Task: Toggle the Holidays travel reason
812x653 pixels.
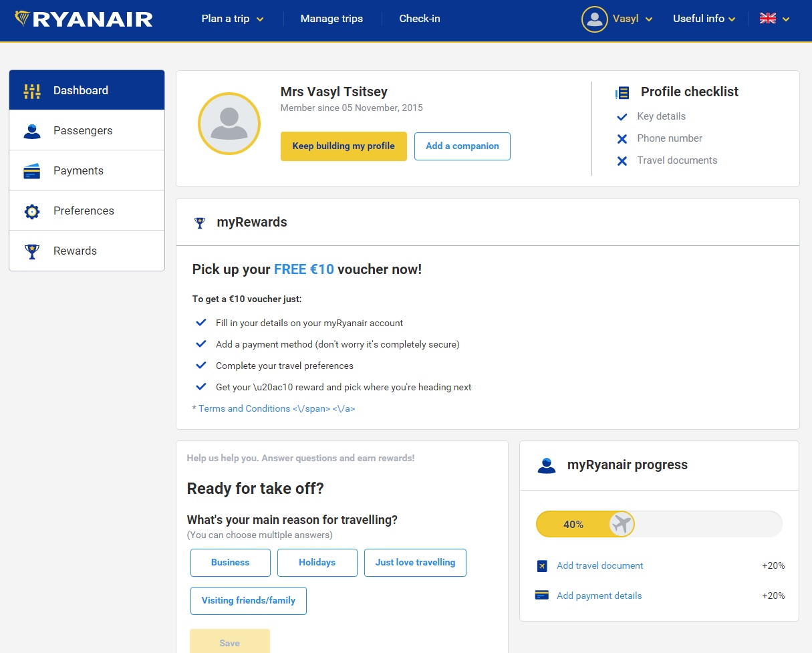Action: [x=317, y=563]
